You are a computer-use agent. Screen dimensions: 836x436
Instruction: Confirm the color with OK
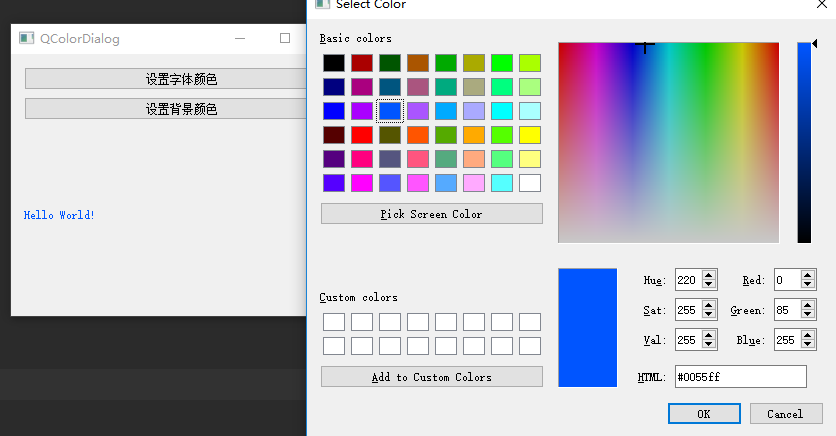pos(704,414)
